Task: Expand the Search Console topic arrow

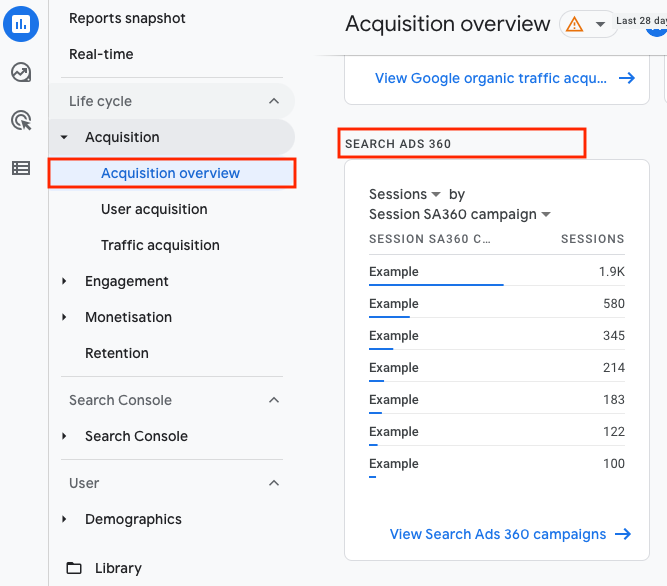Action: [64, 436]
